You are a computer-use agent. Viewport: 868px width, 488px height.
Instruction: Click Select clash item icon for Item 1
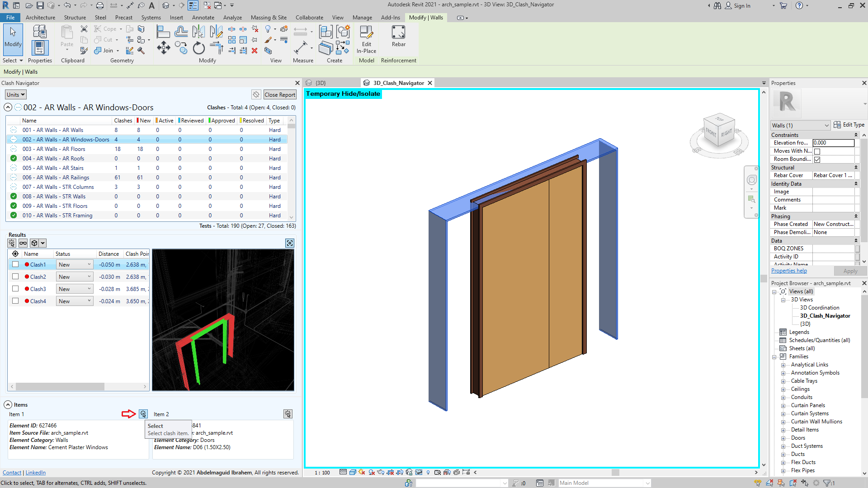(x=143, y=414)
